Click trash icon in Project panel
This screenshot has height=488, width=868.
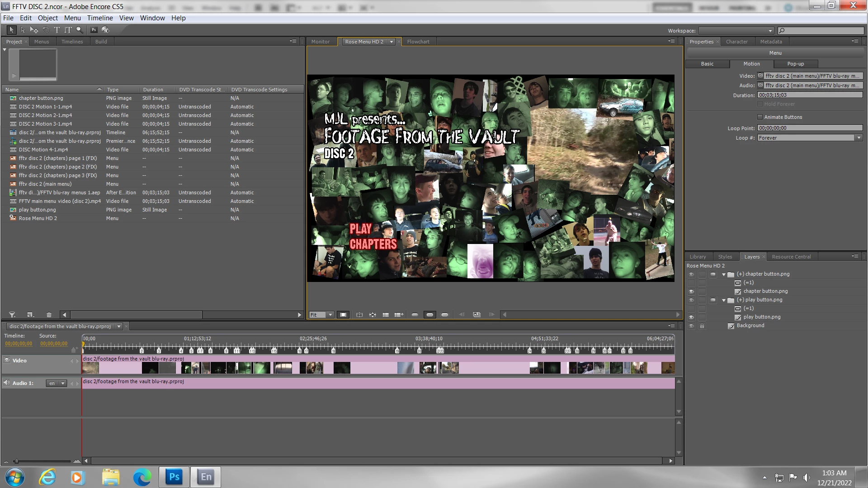(49, 315)
